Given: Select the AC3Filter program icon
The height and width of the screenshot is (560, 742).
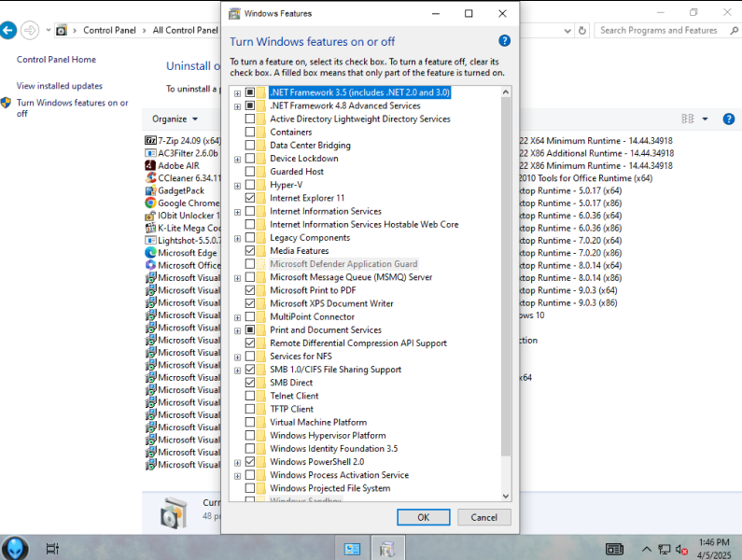Looking at the screenshot, I should pyautogui.click(x=150, y=153).
